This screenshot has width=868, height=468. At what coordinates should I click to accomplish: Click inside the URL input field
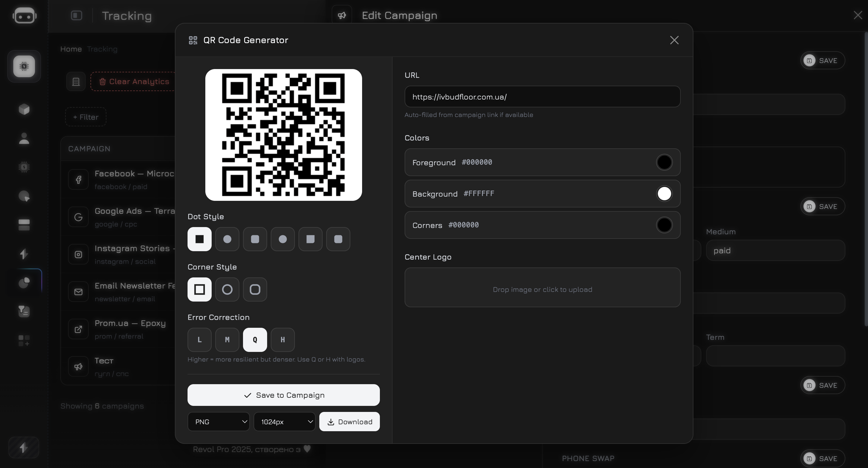tap(542, 97)
